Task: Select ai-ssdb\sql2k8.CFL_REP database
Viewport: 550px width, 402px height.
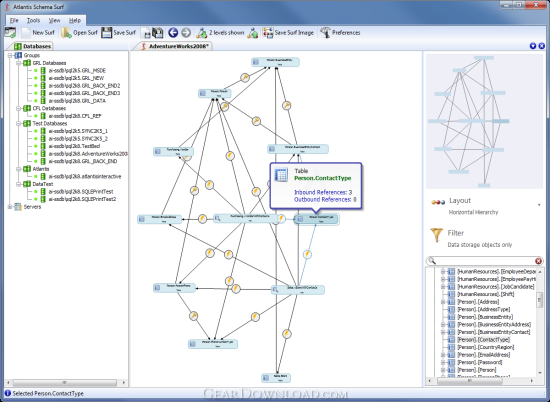Action: coord(75,116)
